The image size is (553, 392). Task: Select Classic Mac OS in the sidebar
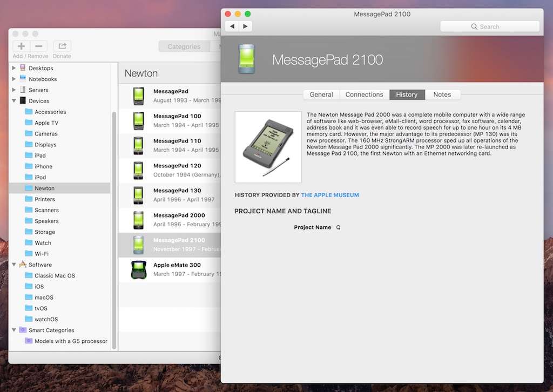pyautogui.click(x=55, y=275)
